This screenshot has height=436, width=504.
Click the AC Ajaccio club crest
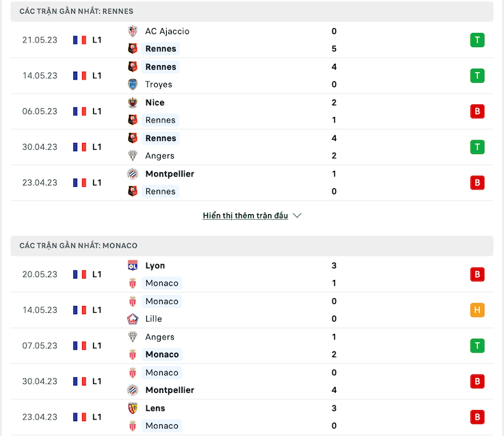(x=133, y=31)
